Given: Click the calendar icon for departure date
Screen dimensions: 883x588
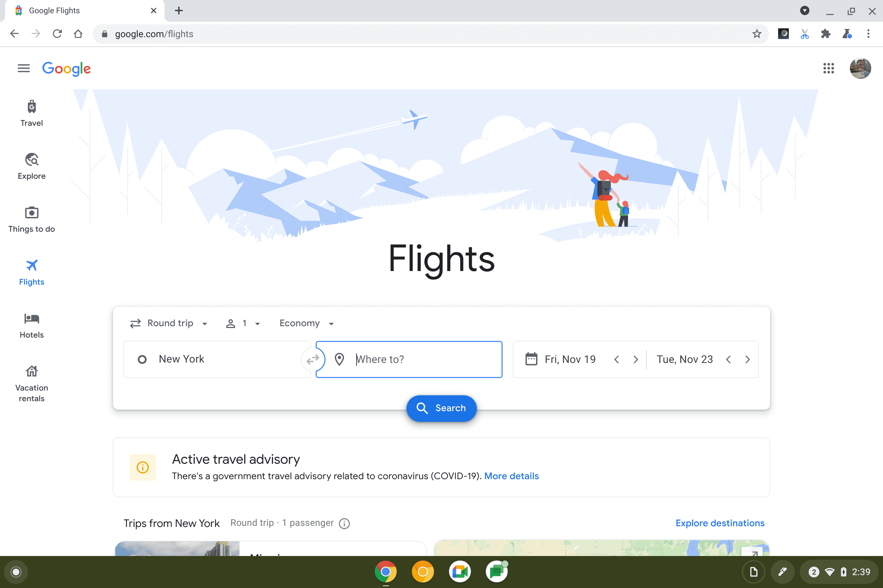Looking at the screenshot, I should point(531,359).
